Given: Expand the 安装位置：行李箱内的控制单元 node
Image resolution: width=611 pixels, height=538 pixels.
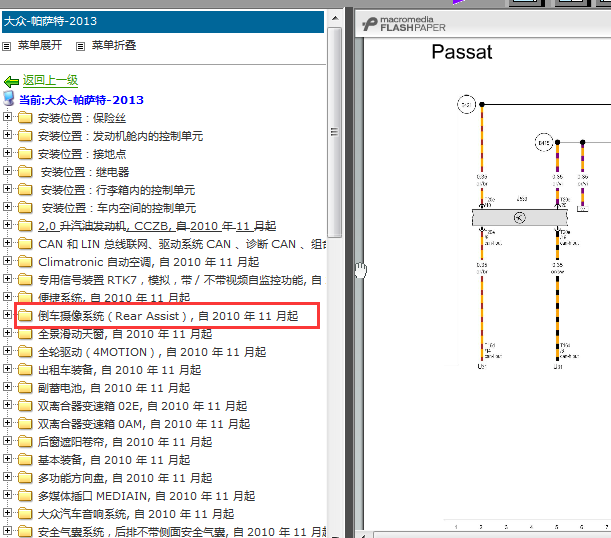Looking at the screenshot, I should coord(7,189).
